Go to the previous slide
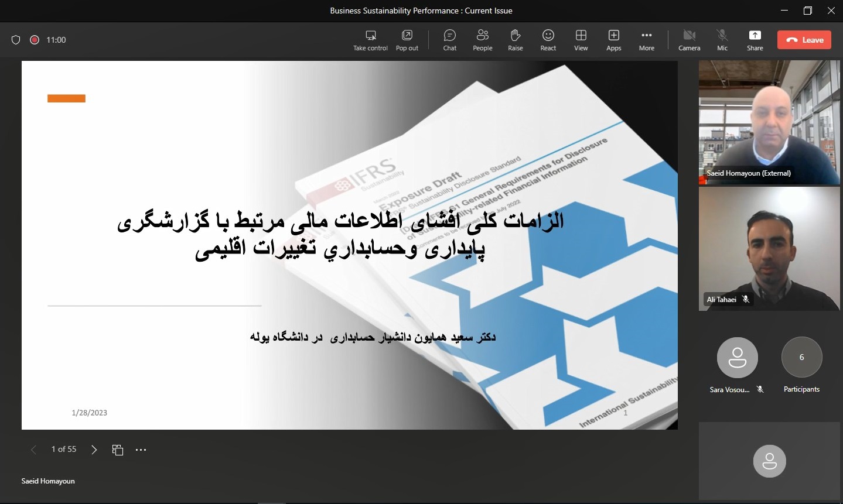The image size is (843, 504). click(33, 450)
